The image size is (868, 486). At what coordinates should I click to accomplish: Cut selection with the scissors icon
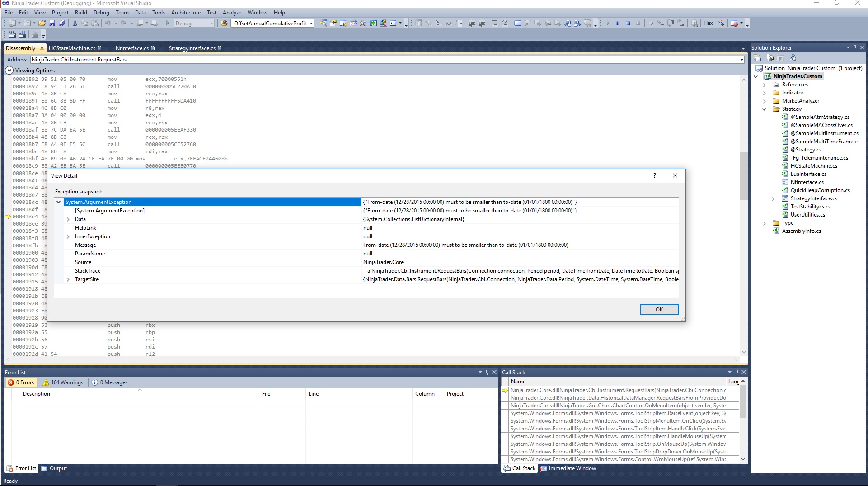(x=75, y=24)
